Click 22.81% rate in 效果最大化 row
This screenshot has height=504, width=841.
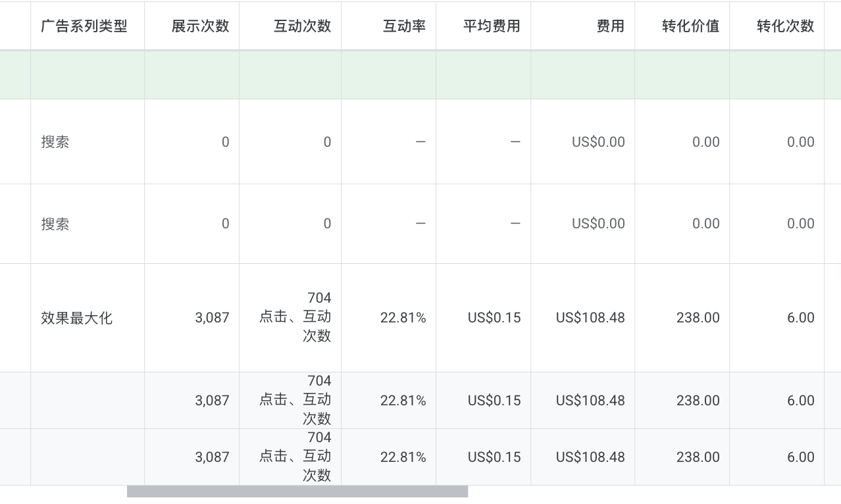[x=403, y=318]
